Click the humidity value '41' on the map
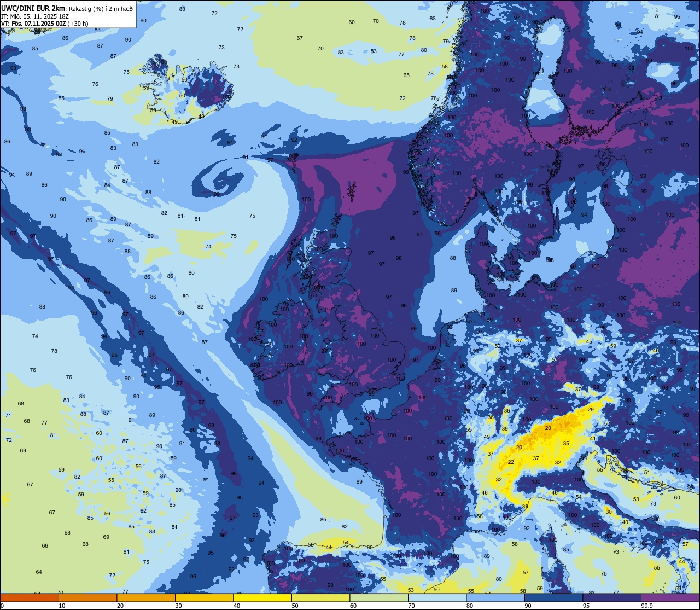 click(x=593, y=439)
